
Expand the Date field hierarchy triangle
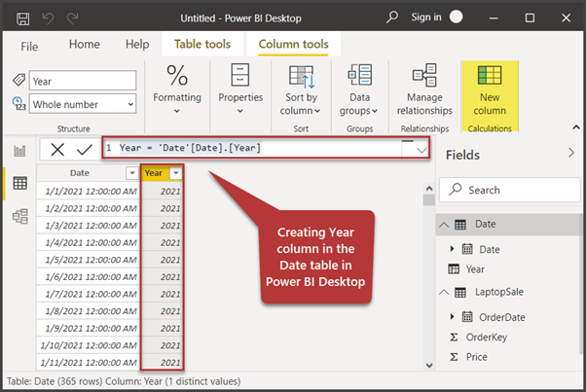pos(452,249)
